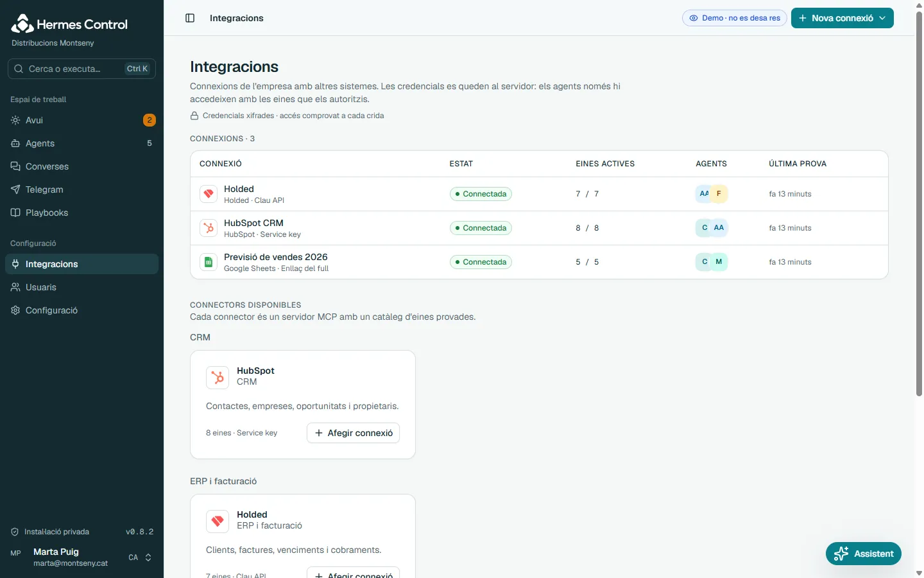Image resolution: width=924 pixels, height=578 pixels.
Task: Add a HubSpot connection via Afegir connexió
Action: coord(354,433)
